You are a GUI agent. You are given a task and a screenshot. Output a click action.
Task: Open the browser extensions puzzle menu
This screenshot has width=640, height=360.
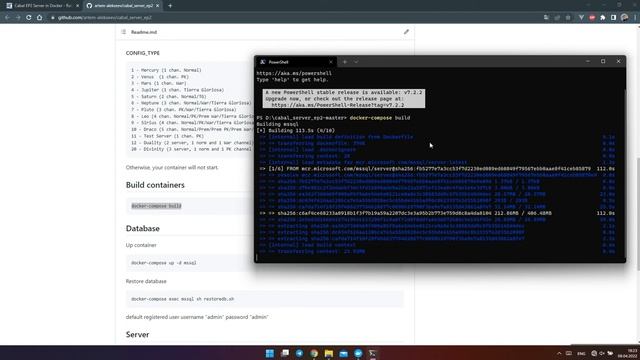603,18
